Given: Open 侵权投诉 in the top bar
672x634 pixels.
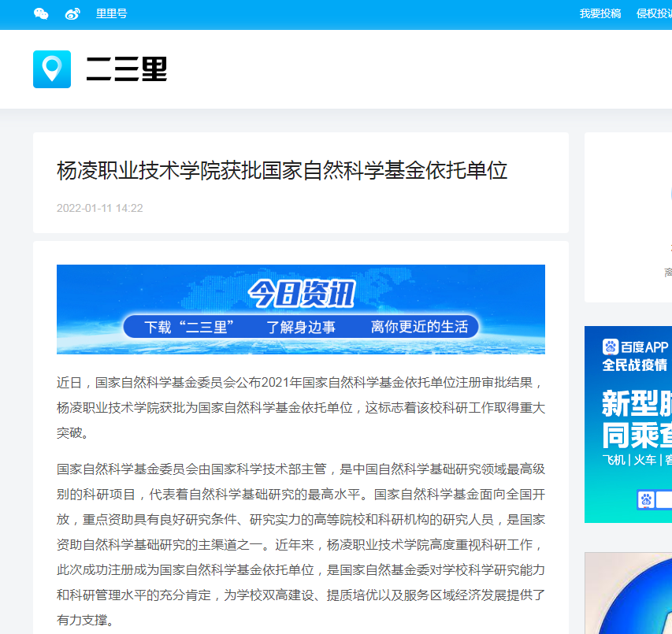Looking at the screenshot, I should (654, 14).
